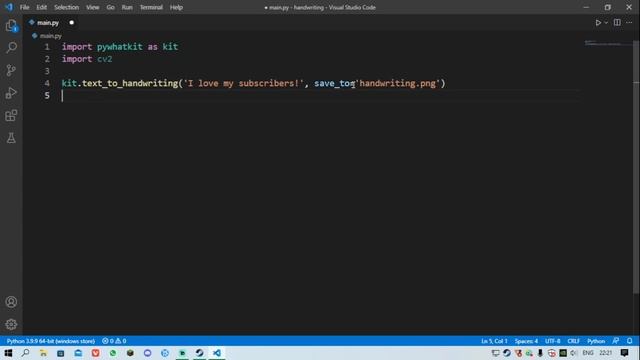Open Windows taskbar search
The width and height of the screenshot is (640, 360).
tap(25, 353)
